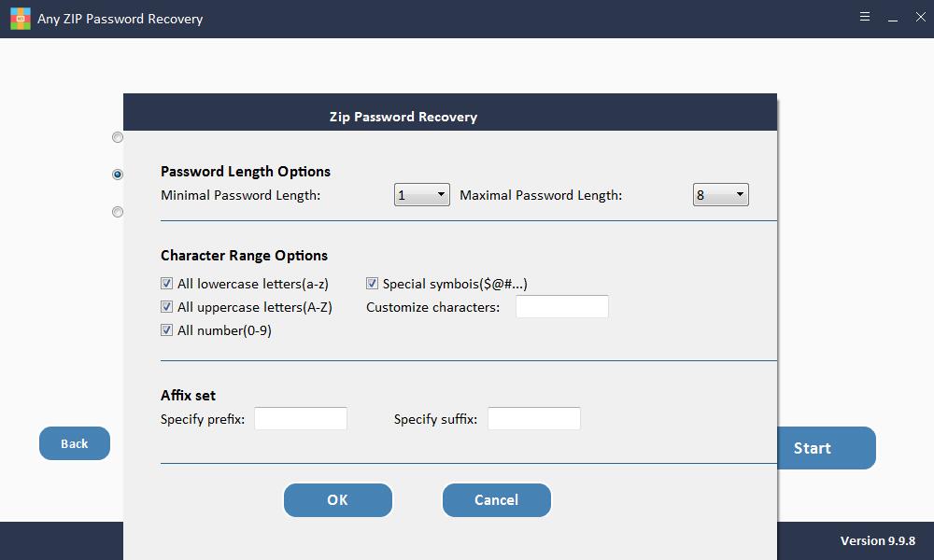Open the hamburger menu in title bar
934x560 pixels.
tap(864, 17)
